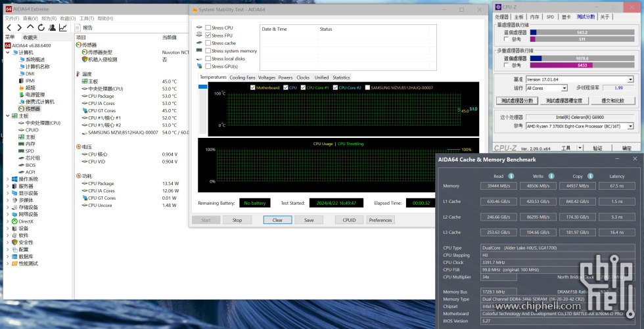Expand the 多媒体 tree node
Viewport: 644px width, 329px height.
(x=8, y=200)
